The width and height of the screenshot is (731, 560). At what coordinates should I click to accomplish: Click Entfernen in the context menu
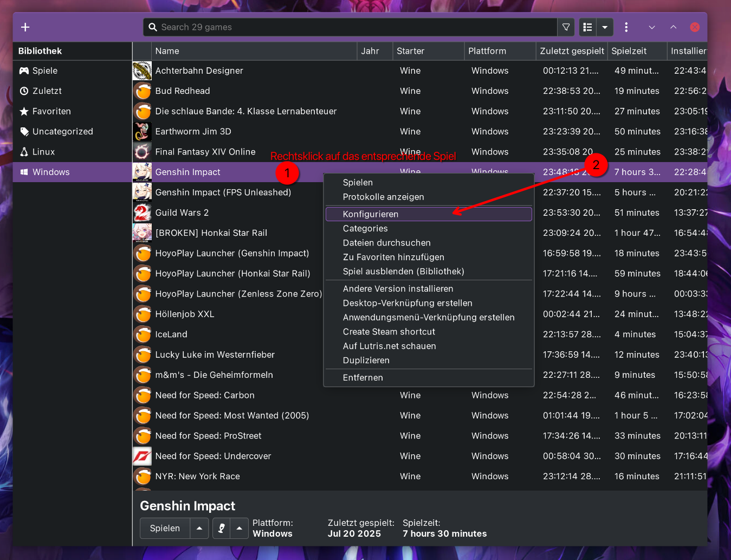[429, 377]
